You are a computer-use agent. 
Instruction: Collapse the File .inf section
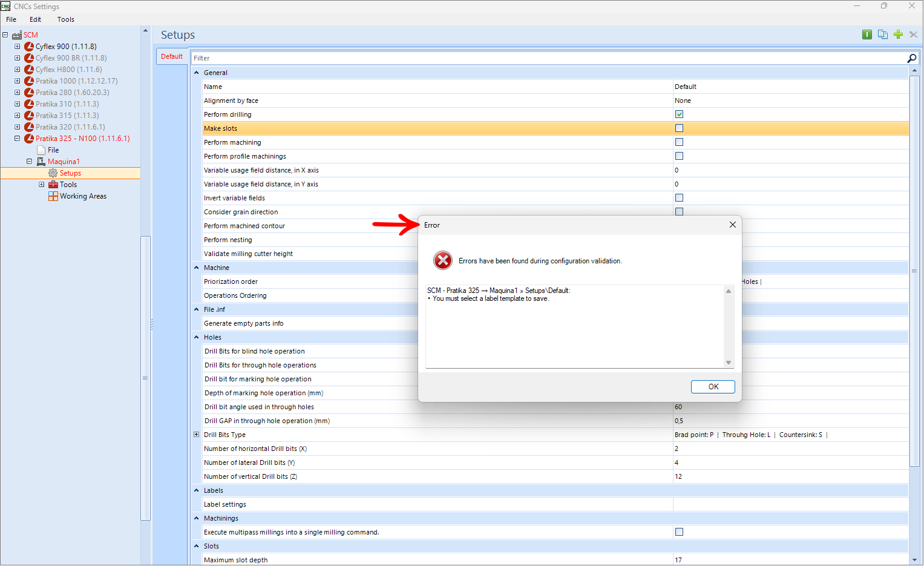point(196,309)
